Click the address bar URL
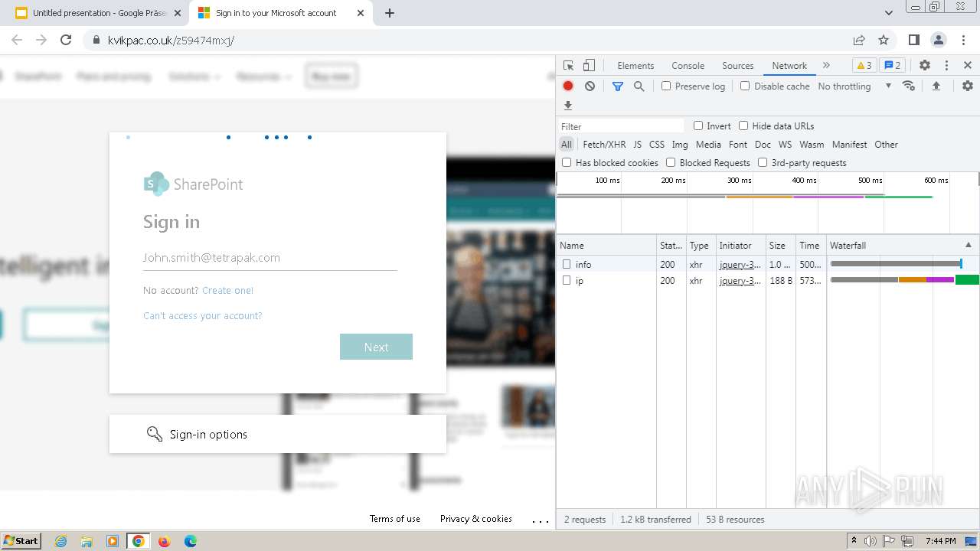The width and height of the screenshot is (980, 551). pos(171,40)
